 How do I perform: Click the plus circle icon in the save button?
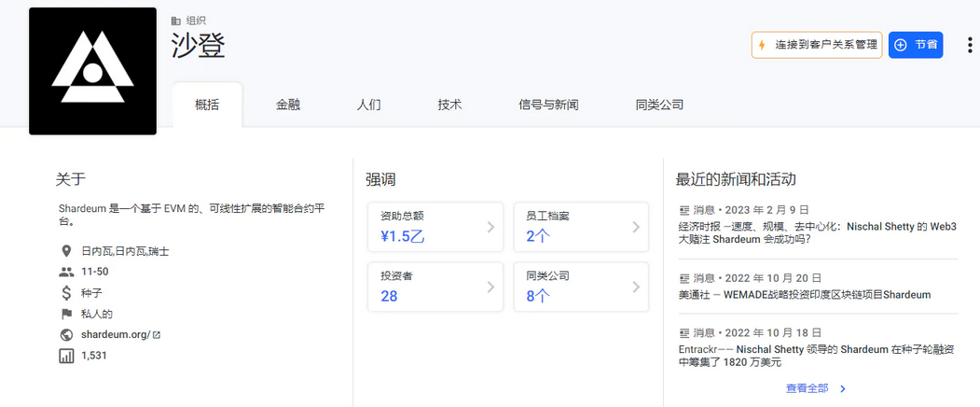coord(901,45)
